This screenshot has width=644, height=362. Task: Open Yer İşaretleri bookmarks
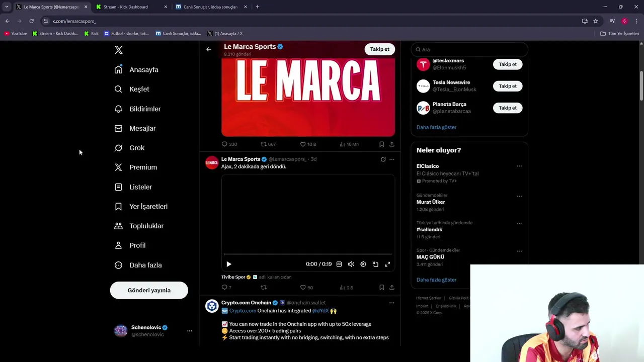[141, 206]
